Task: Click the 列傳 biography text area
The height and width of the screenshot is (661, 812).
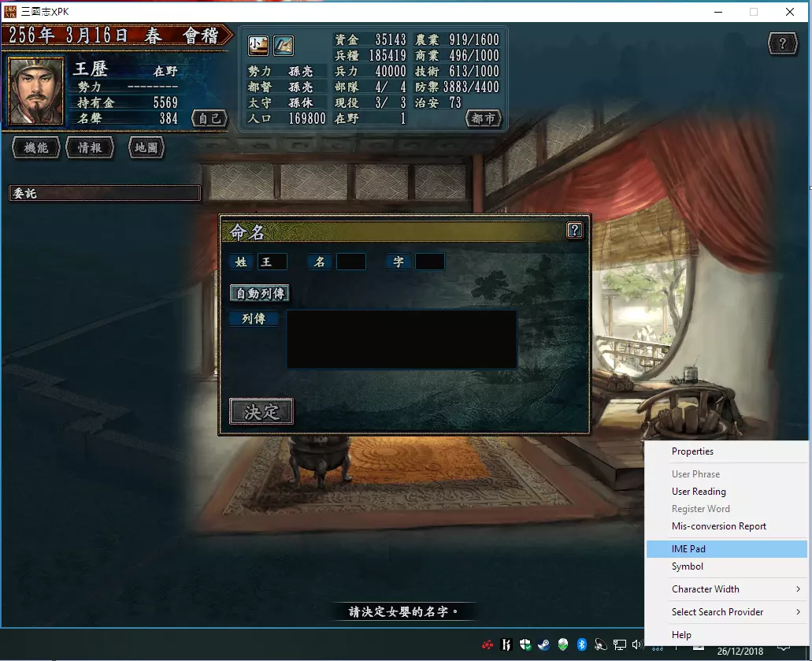Action: coord(402,340)
